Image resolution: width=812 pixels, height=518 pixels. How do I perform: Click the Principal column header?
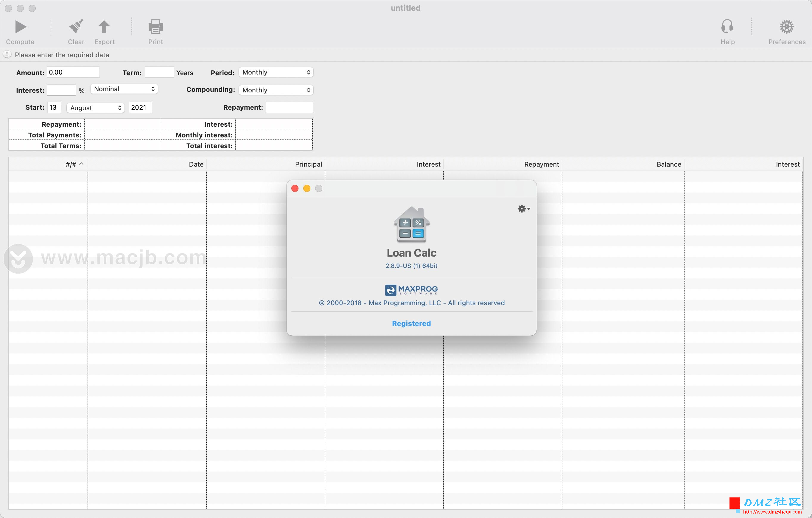(266, 164)
